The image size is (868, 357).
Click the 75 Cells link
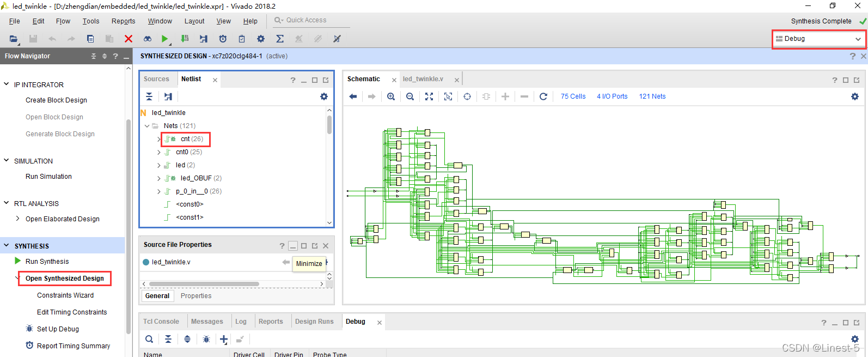(x=573, y=96)
